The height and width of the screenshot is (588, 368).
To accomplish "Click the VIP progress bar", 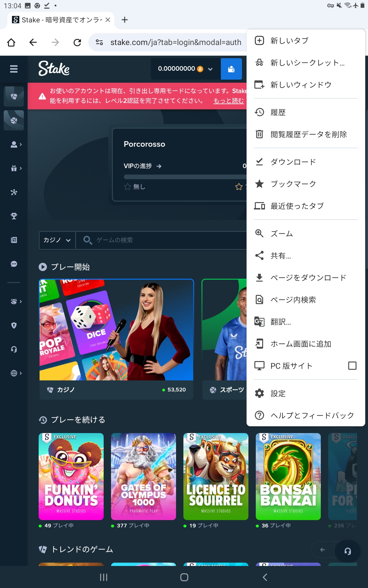I will click(185, 177).
